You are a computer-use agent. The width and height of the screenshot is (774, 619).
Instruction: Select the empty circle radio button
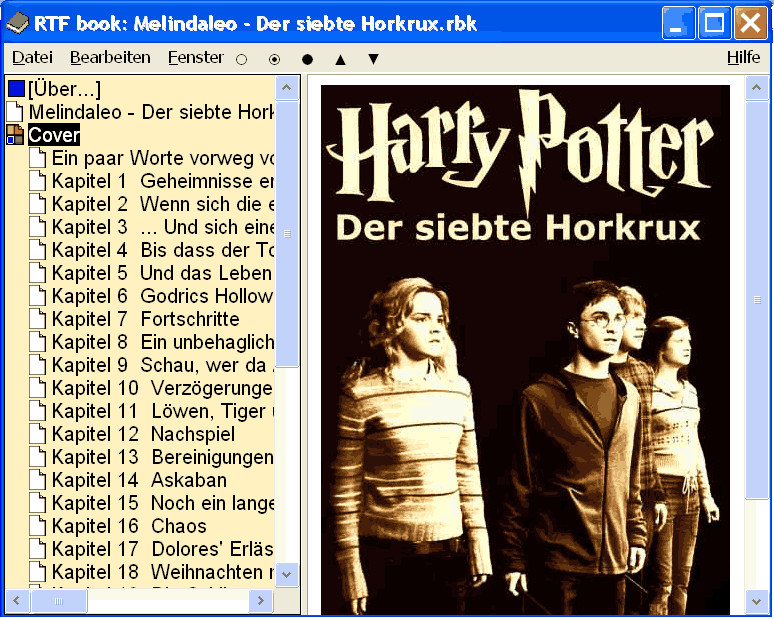(241, 60)
